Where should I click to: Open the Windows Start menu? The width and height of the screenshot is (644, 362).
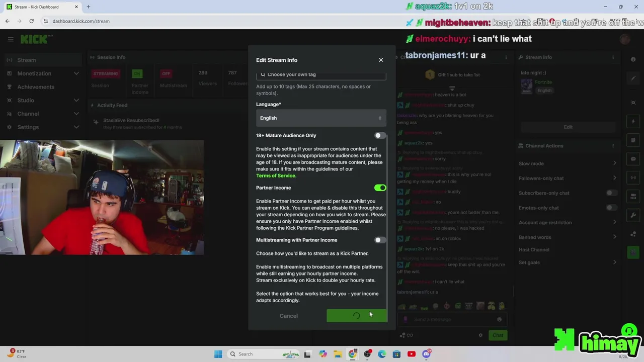click(x=218, y=354)
